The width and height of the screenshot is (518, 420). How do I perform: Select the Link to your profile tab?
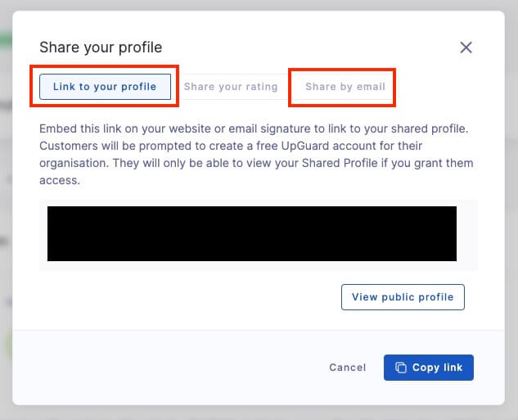(x=105, y=87)
